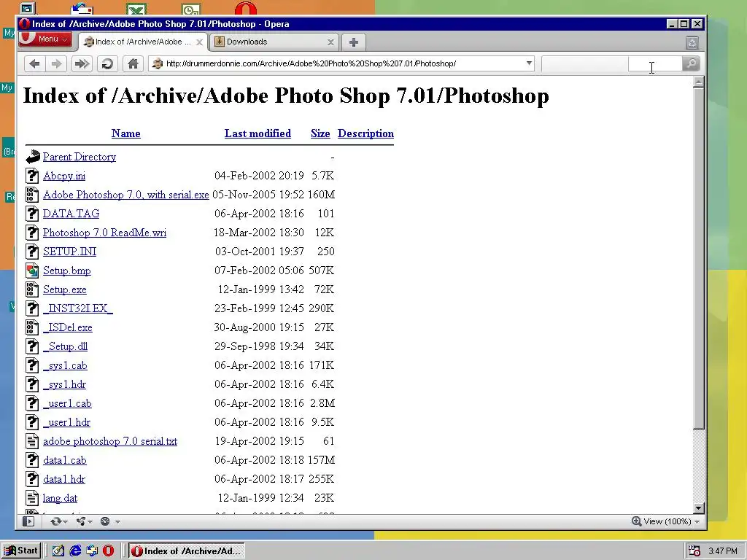Open Abcpy.ini file link
The image size is (747, 560).
point(64,176)
